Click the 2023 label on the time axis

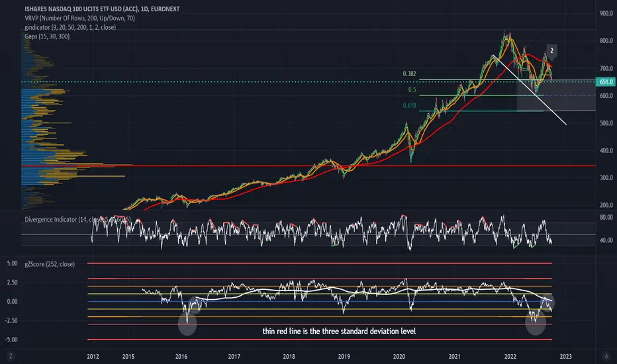click(x=565, y=357)
